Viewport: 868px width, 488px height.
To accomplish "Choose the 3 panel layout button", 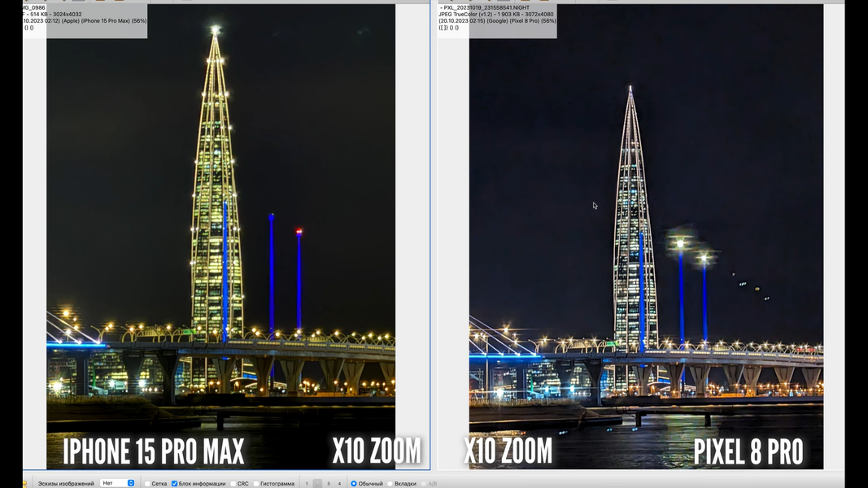I will coord(329,483).
